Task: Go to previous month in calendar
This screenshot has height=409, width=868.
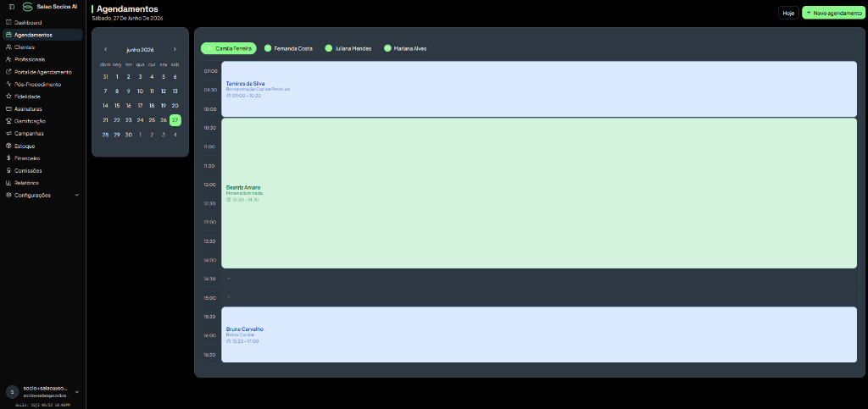Action: click(x=106, y=50)
